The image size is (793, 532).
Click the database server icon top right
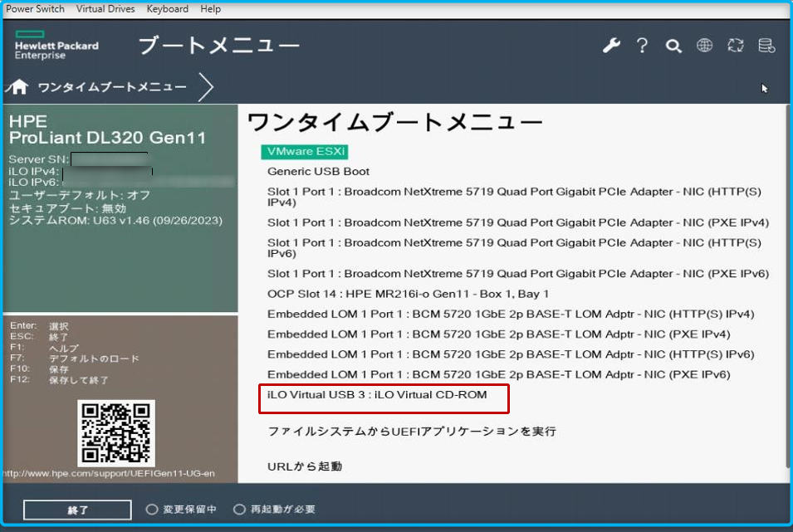tap(766, 46)
